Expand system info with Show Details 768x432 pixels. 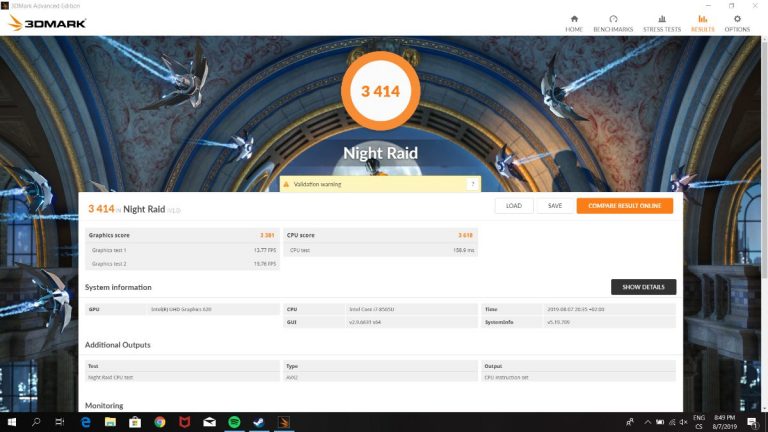click(x=643, y=287)
